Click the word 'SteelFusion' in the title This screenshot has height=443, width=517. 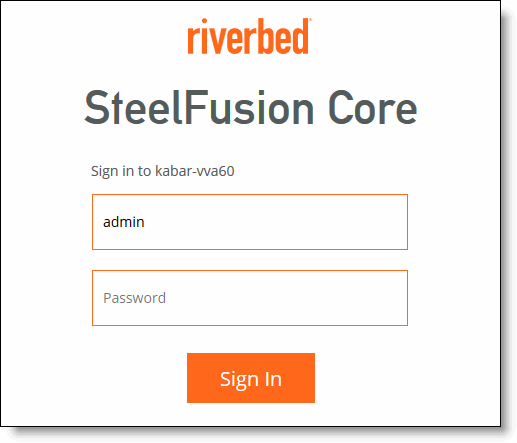pyautogui.click(x=199, y=108)
